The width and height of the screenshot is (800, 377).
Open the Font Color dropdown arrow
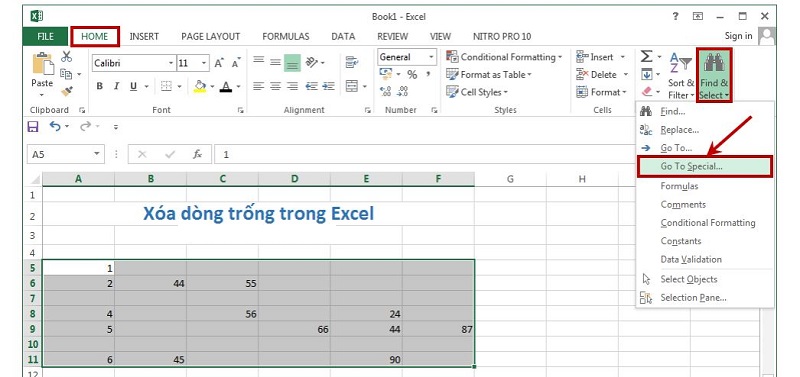(238, 87)
